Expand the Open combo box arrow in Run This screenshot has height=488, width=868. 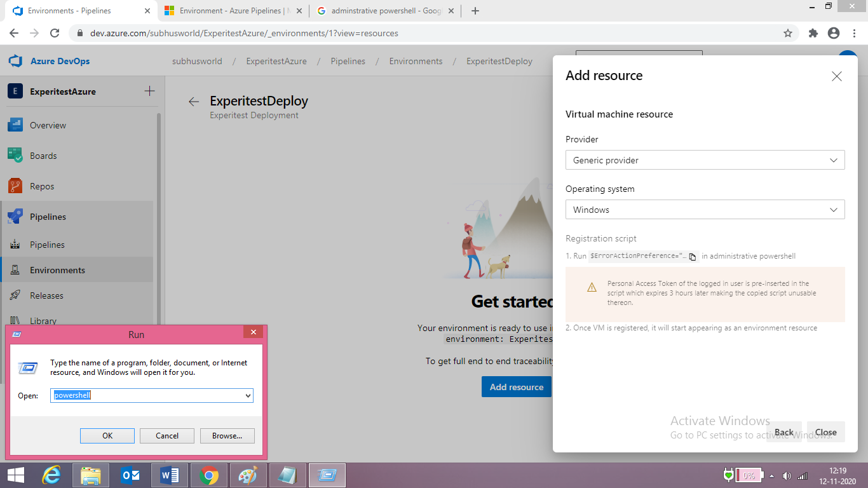pos(248,395)
